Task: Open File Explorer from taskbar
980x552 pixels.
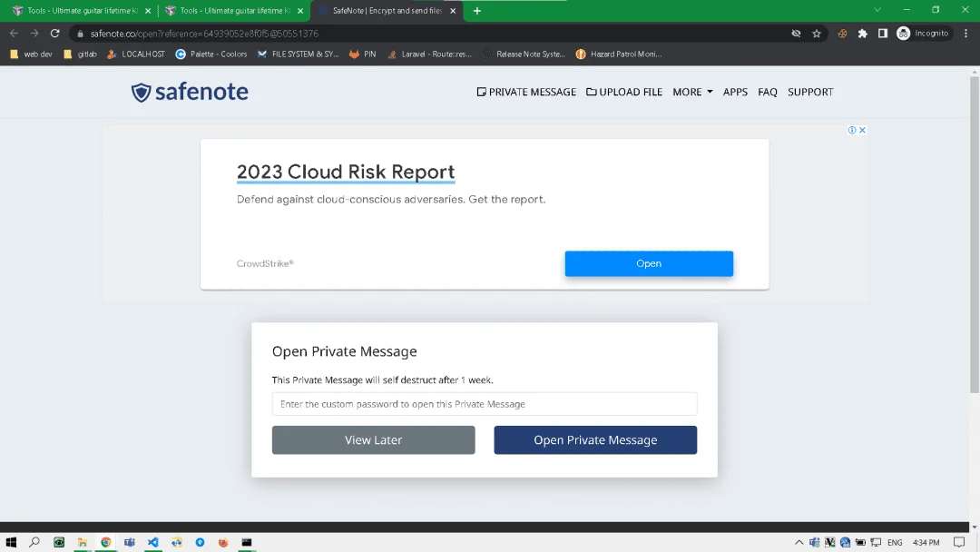Action: pyautogui.click(x=82, y=542)
